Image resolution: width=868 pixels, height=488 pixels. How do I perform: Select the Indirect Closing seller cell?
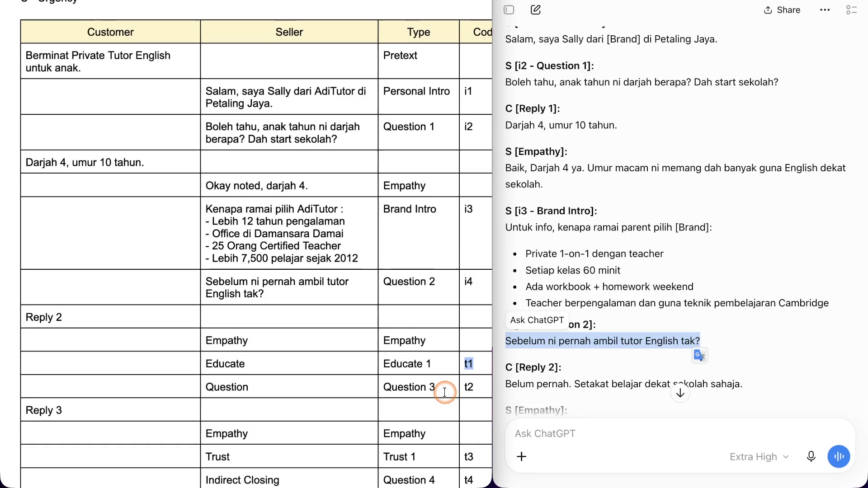(x=289, y=479)
